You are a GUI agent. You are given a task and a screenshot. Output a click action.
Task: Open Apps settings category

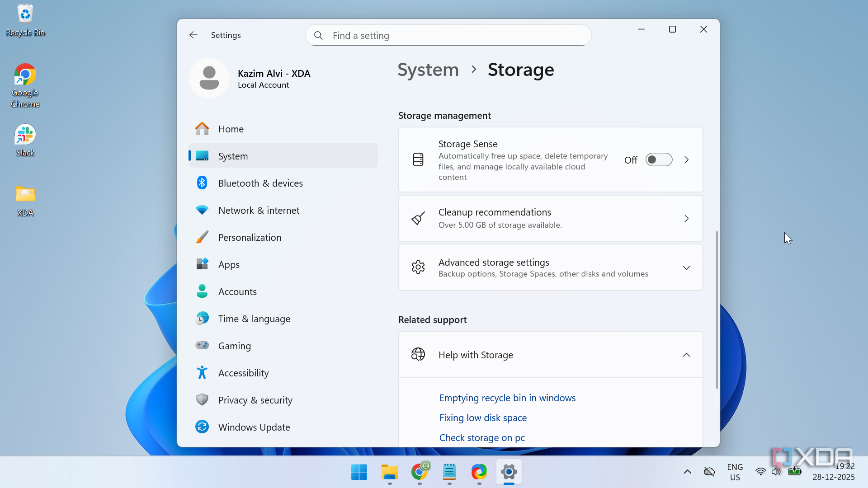(283, 264)
